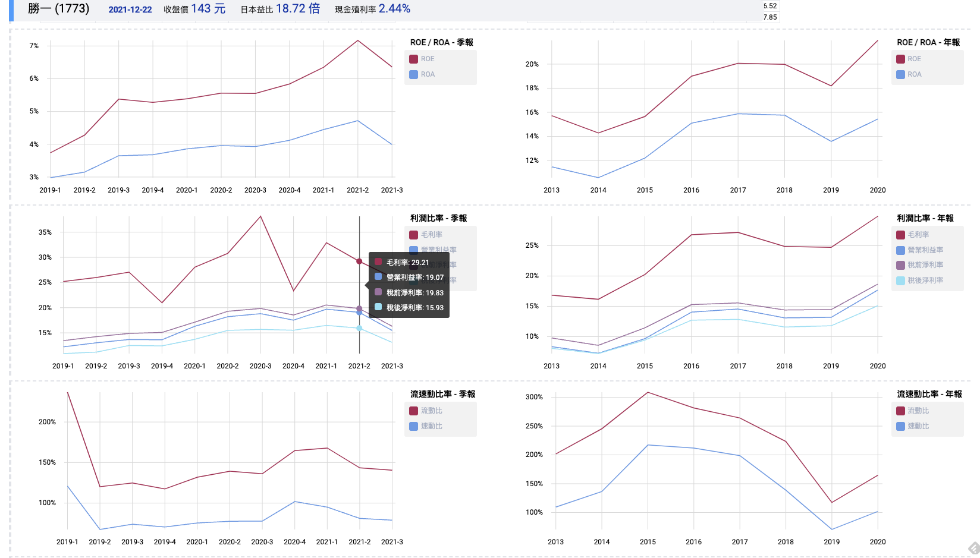Click tooltip row 稅前淨利率: 19.83

[409, 292]
